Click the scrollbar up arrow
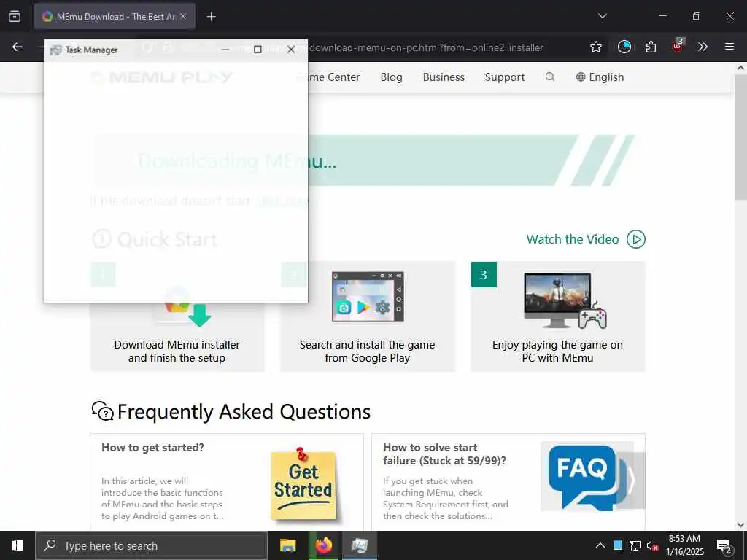Screen dimensions: 747x560 (x=740, y=68)
